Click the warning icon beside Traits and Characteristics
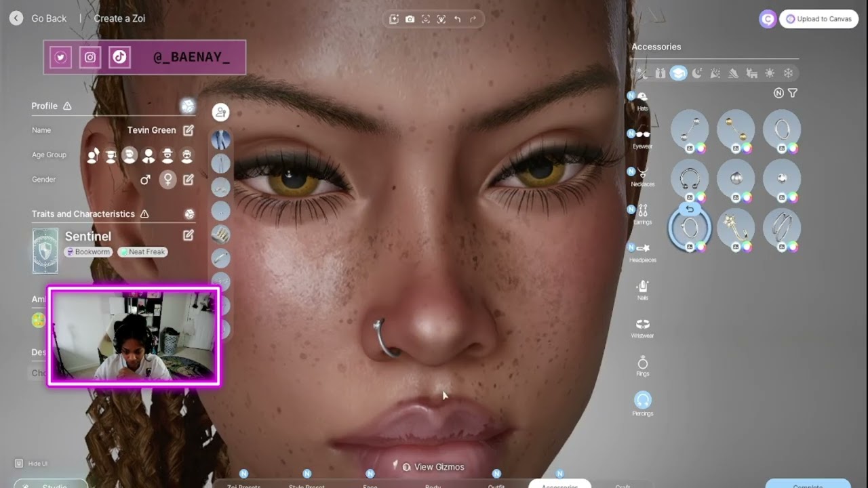This screenshot has height=488, width=868. pos(144,214)
